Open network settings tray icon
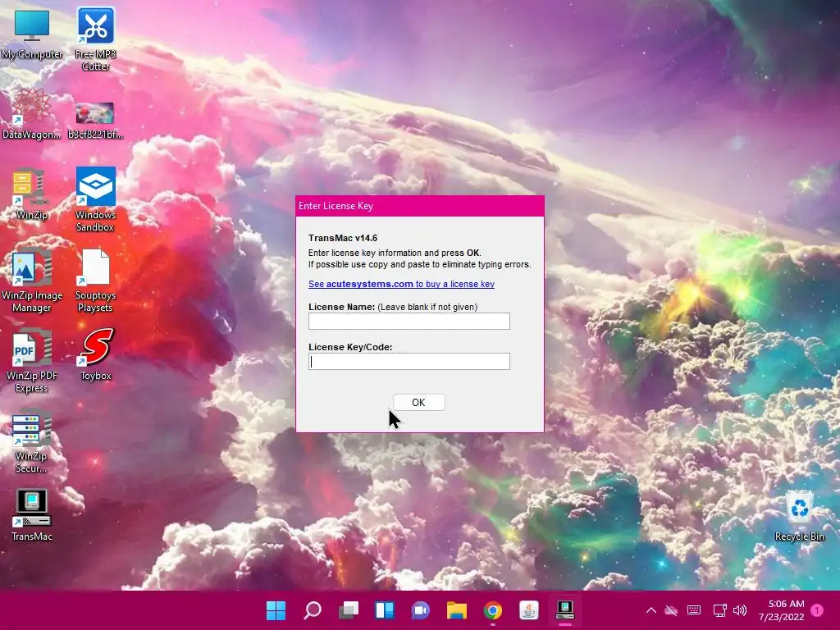The image size is (840, 630). [x=719, y=610]
